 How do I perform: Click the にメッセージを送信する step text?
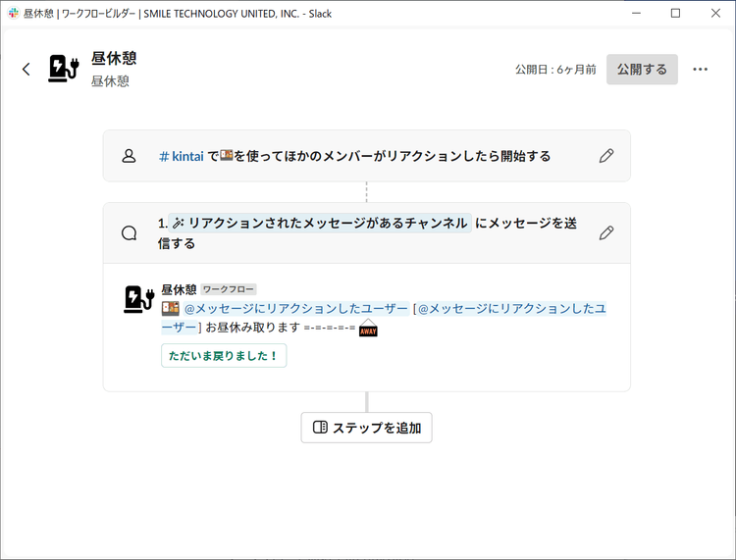point(367,233)
